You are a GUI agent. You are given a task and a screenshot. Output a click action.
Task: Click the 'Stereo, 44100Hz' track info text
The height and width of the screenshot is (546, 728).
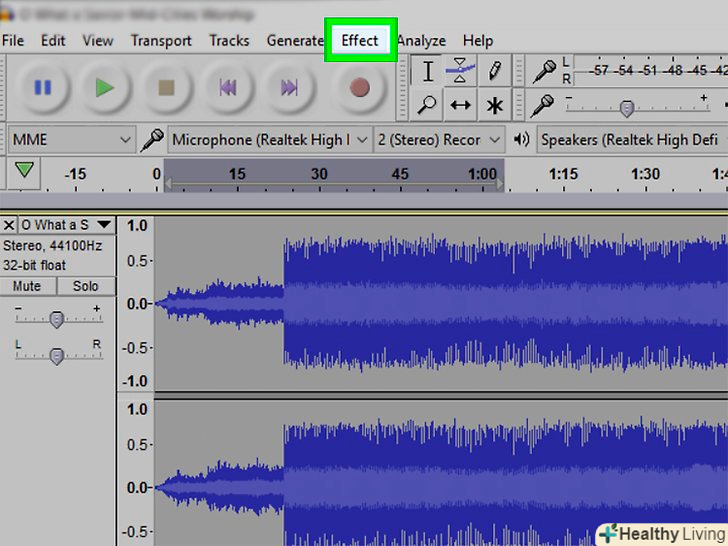tap(52, 246)
